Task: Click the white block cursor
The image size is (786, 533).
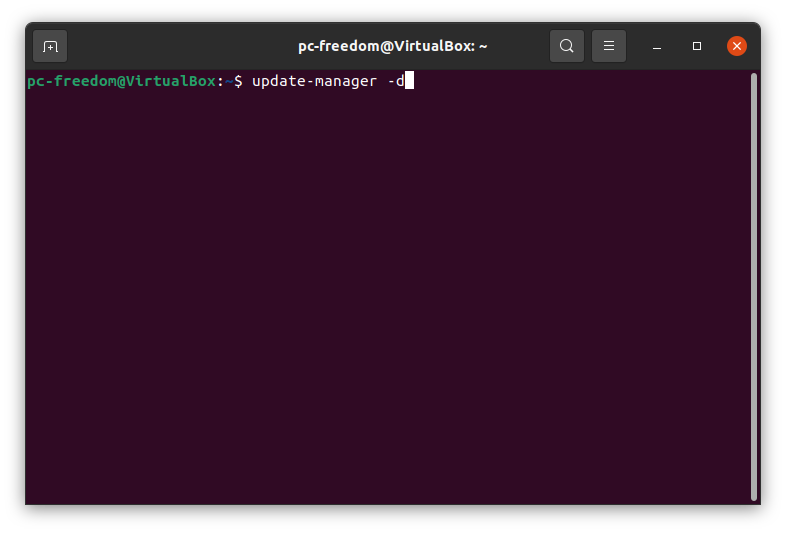Action: tap(409, 81)
